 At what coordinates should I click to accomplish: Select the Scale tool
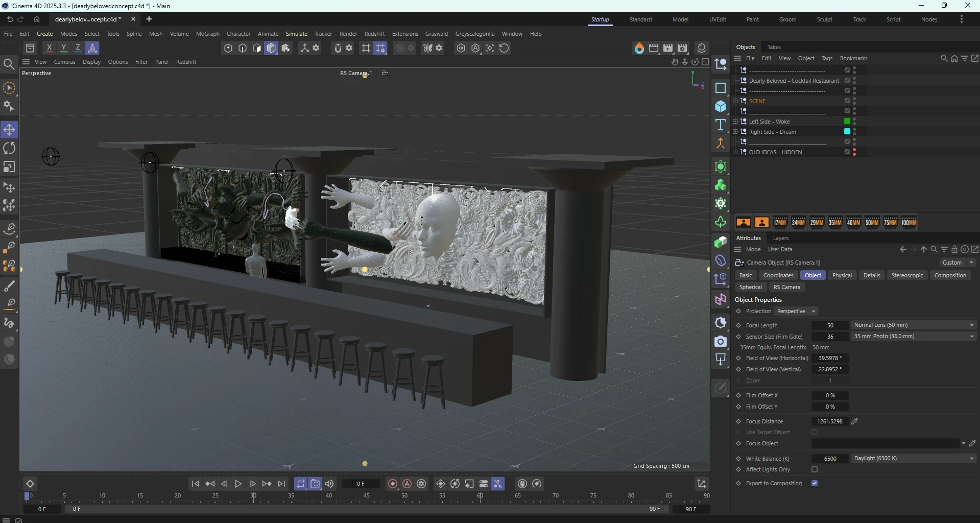point(9,168)
